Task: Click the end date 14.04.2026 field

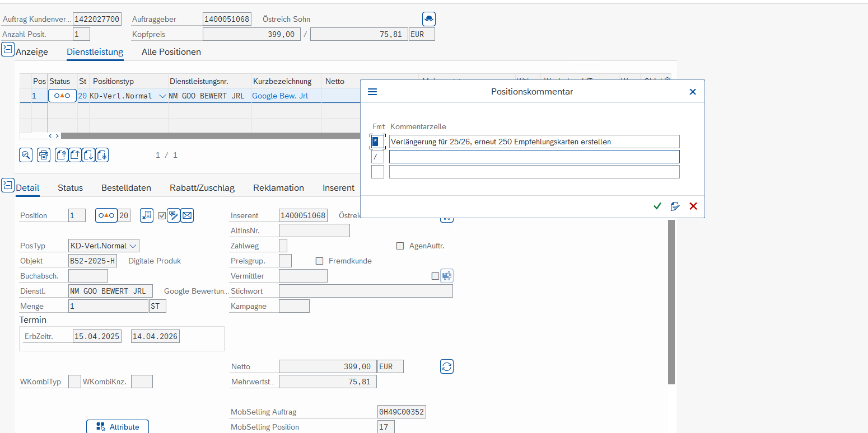Action: coord(155,336)
